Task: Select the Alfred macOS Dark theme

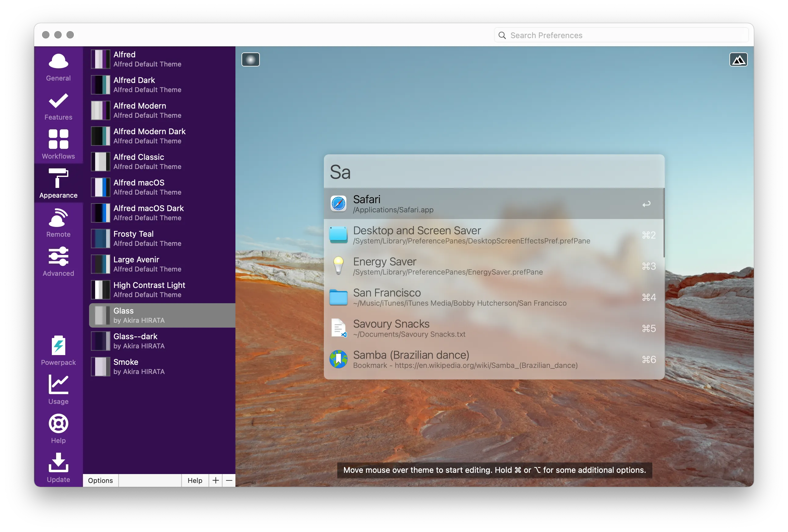Action: [x=149, y=213]
